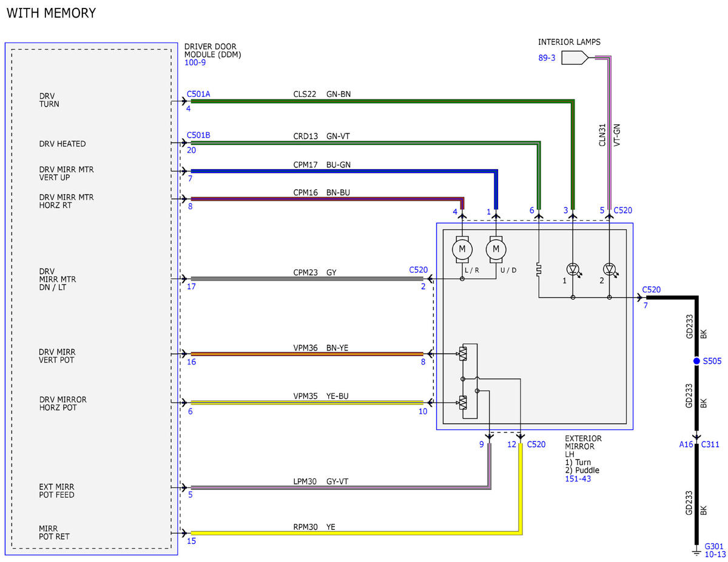Select the VPM35 YE-BU wire label
This screenshot has width=728, height=562.
pyautogui.click(x=321, y=396)
